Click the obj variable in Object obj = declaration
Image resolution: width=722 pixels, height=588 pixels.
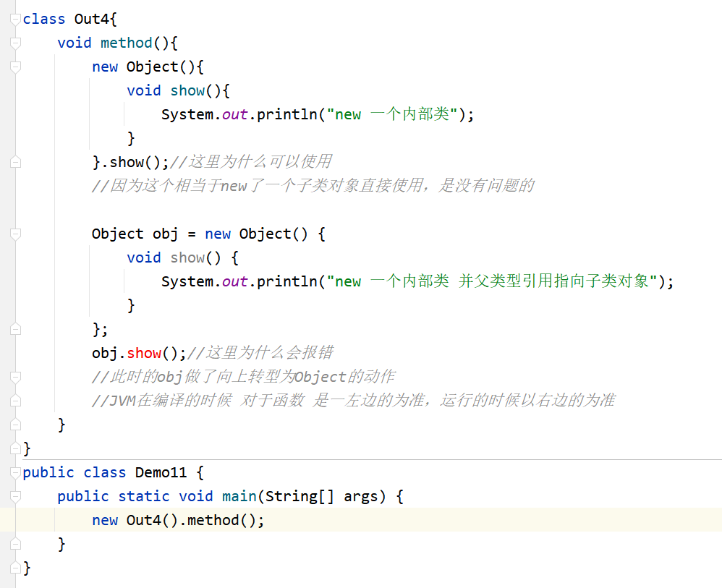pos(165,234)
